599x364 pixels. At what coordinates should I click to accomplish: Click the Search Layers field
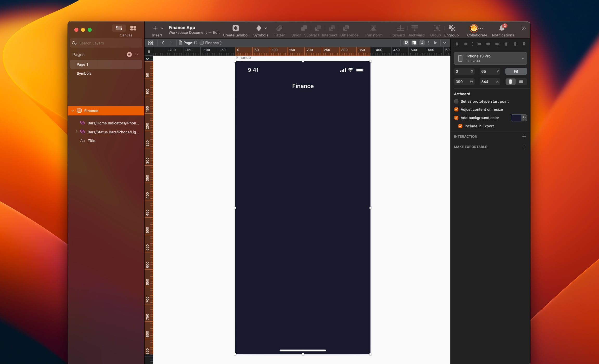pos(109,43)
